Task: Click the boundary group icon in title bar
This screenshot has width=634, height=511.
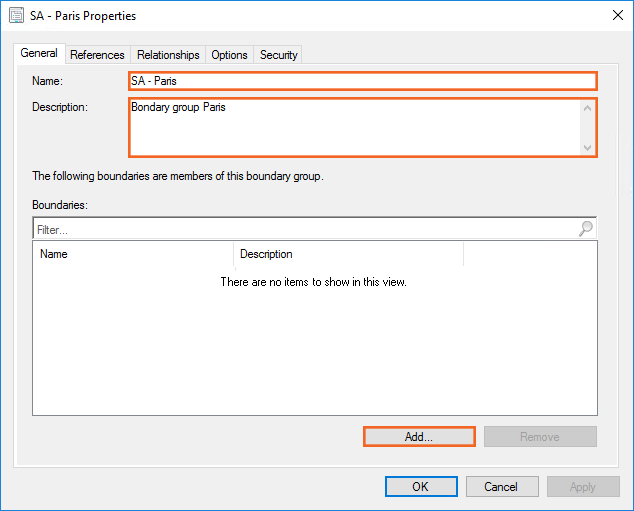Action: [16, 16]
